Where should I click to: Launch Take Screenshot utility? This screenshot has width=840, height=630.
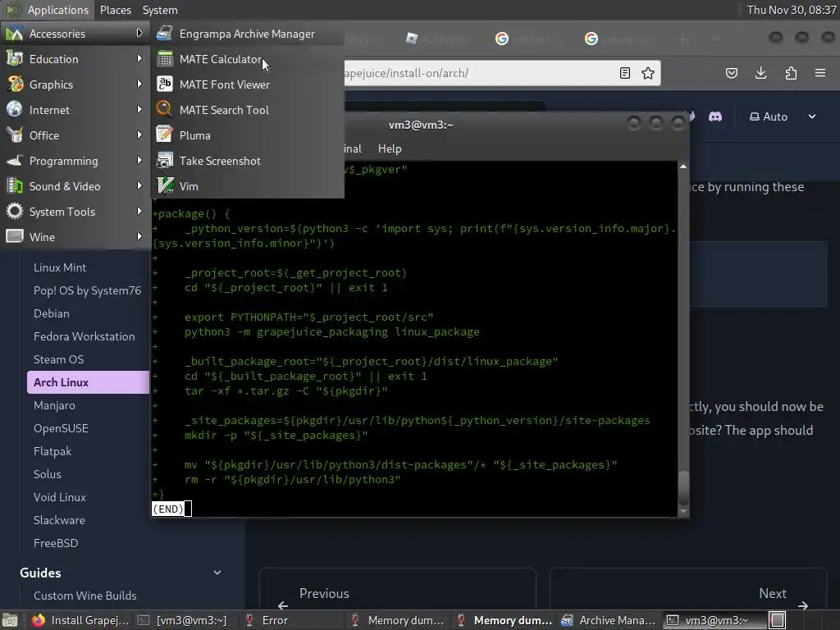coord(247,161)
